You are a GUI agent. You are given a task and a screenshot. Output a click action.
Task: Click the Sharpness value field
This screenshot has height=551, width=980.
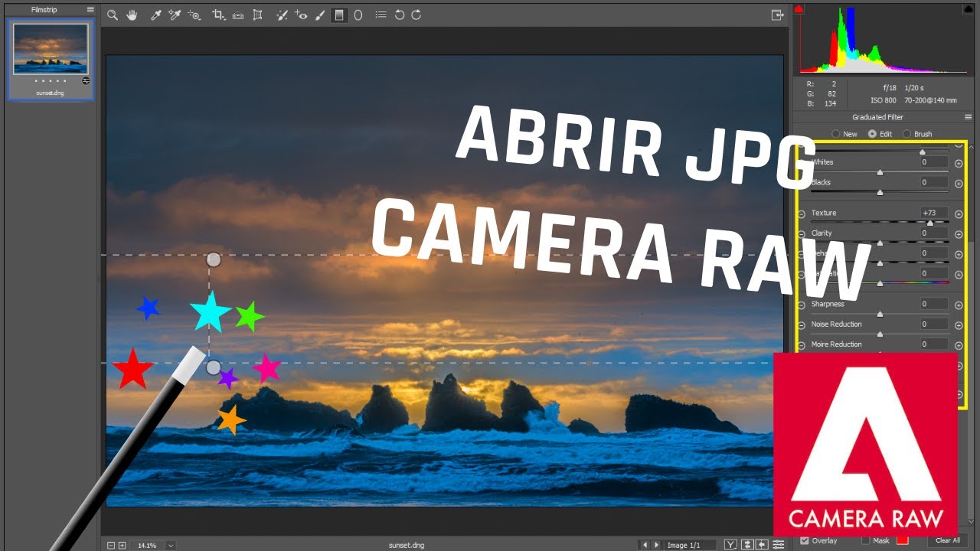(x=934, y=304)
